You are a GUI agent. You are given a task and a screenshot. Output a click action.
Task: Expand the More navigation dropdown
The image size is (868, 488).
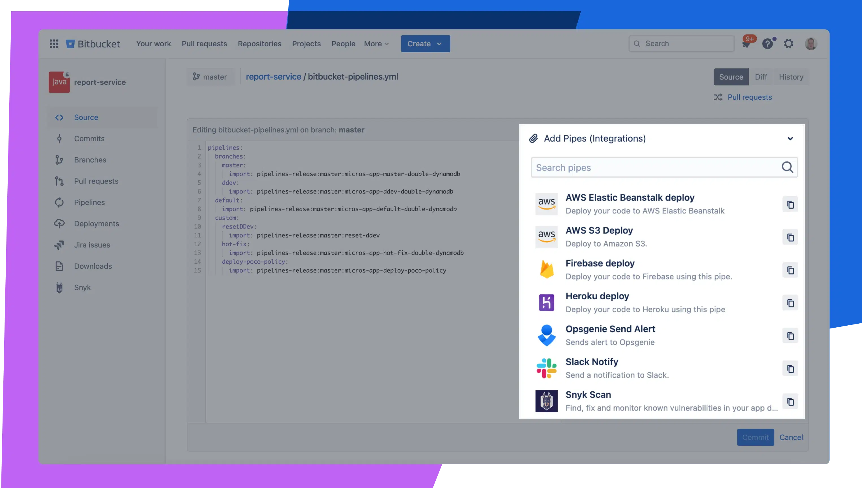pos(376,44)
